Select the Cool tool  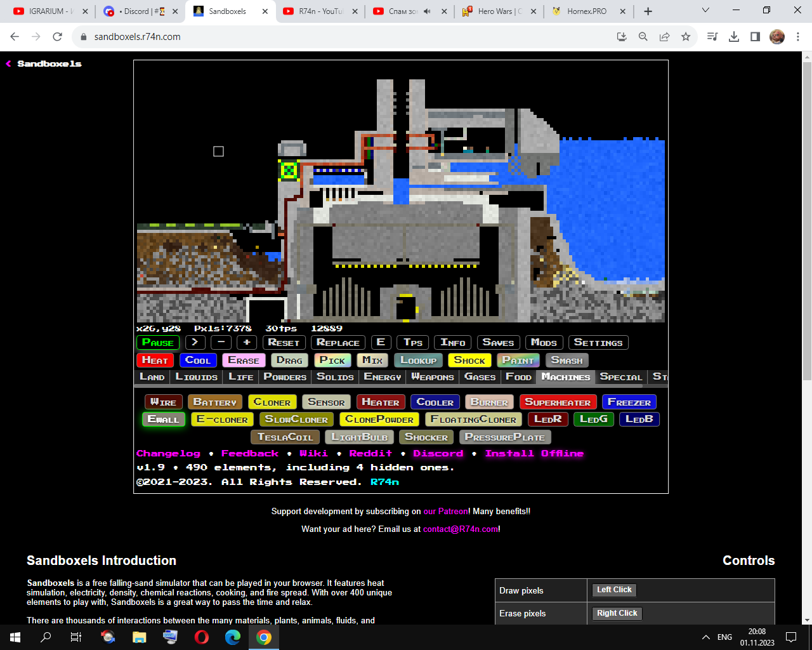(x=198, y=361)
